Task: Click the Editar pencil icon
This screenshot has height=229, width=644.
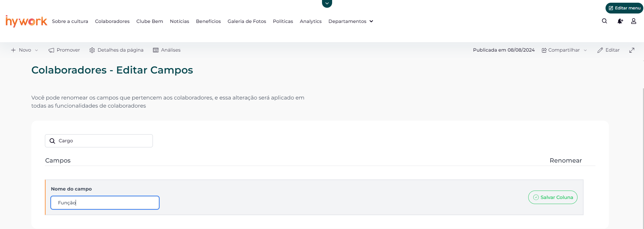Action: point(600,50)
